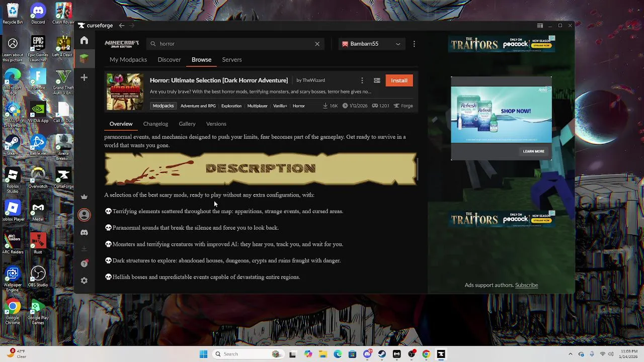The height and width of the screenshot is (362, 644).
Task: Click the top Traitors Peacock ad banner
Action: pyautogui.click(x=501, y=44)
